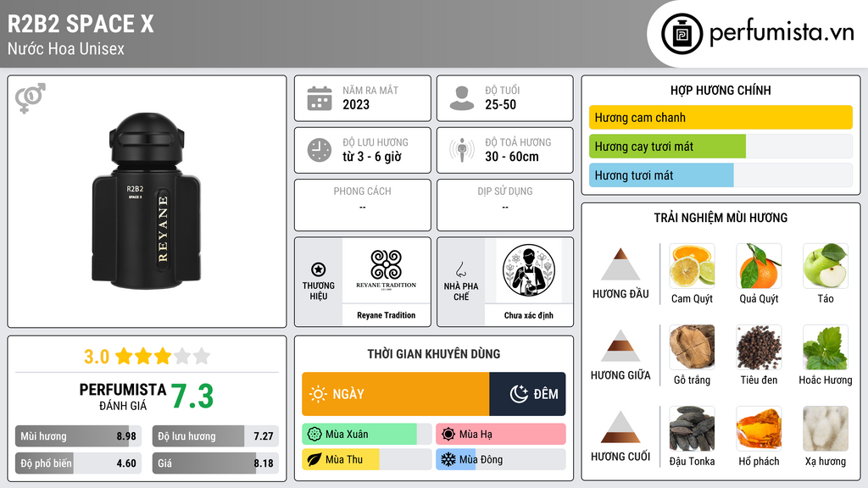Click the Đêm nighttime usage bar
Viewport: 868px width, 488px height.
[527, 394]
